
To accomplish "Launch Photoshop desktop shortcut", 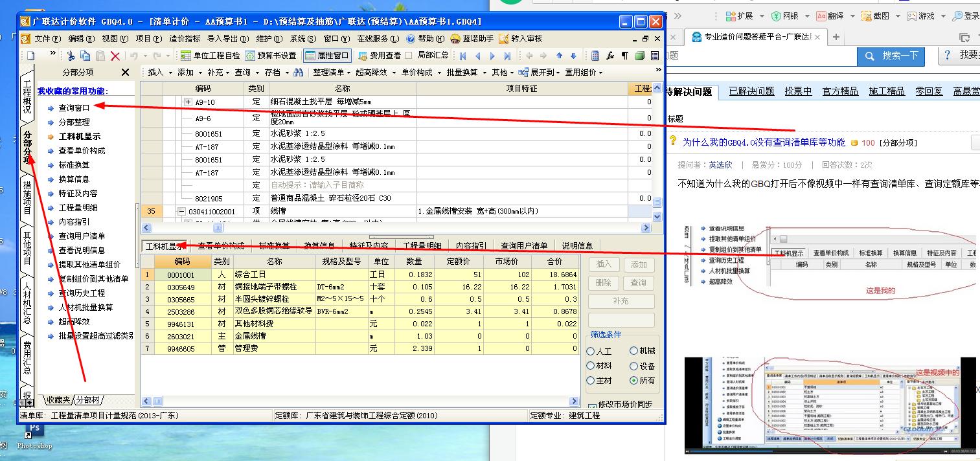I will click(34, 434).
